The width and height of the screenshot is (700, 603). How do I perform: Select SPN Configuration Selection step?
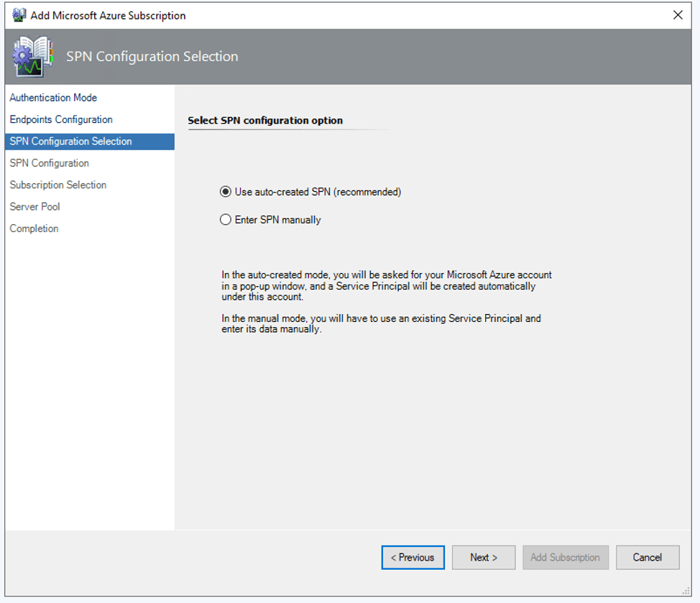[x=90, y=142]
